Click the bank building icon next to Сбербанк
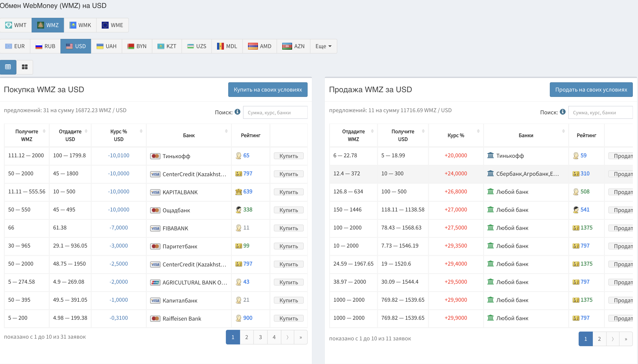The image size is (638, 364). (490, 173)
